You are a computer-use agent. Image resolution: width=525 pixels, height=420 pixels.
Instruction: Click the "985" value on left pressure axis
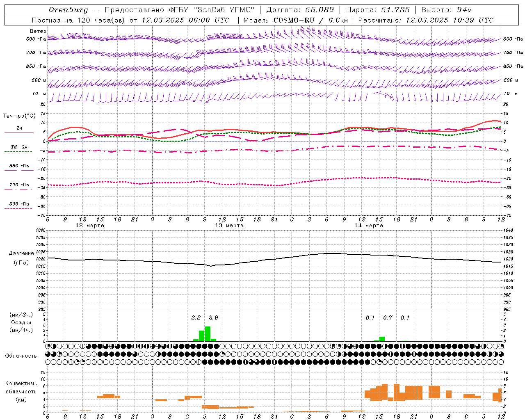click(x=42, y=309)
